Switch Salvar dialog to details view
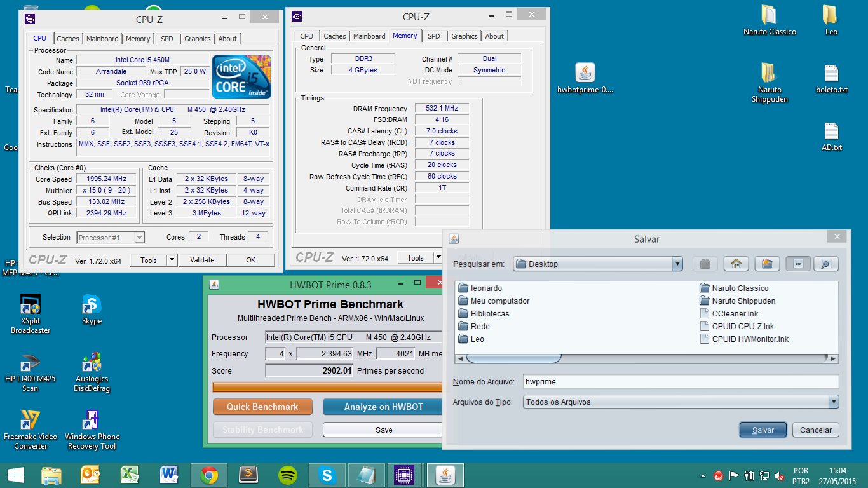Screen dimensions: 868x488 click(x=825, y=264)
